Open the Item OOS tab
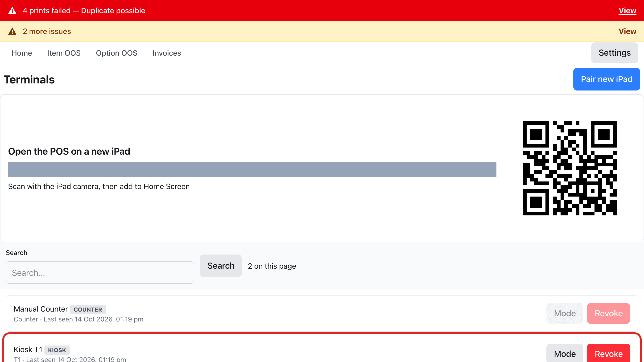Screen dimensions: 644x362 click(x=64, y=53)
